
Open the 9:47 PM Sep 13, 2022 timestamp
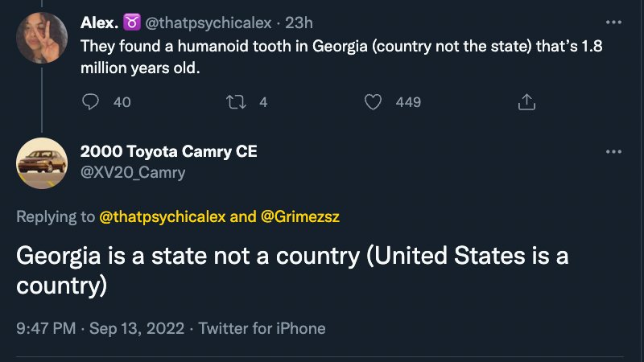click(100, 328)
